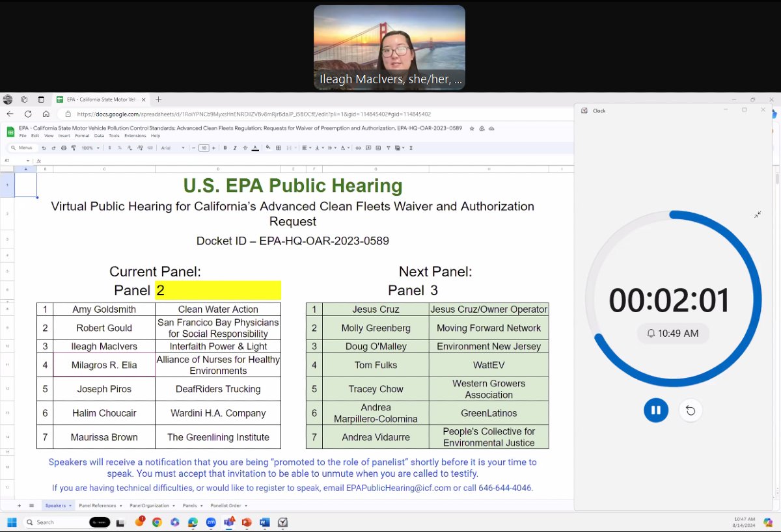The image size is (781, 532).
Task: Open the borders tool
Action: [x=278, y=148]
